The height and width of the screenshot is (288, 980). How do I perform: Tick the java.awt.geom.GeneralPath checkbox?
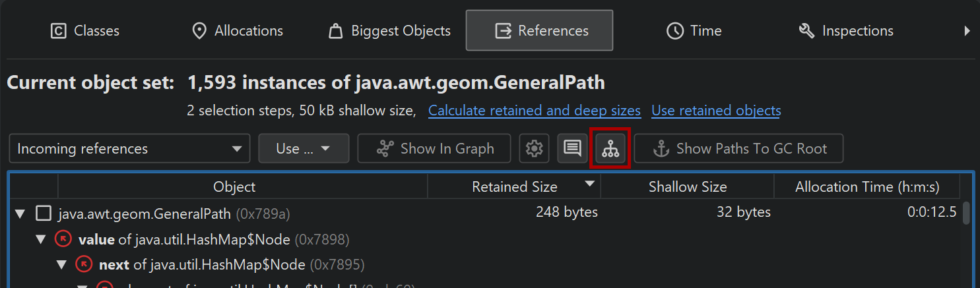[44, 214]
